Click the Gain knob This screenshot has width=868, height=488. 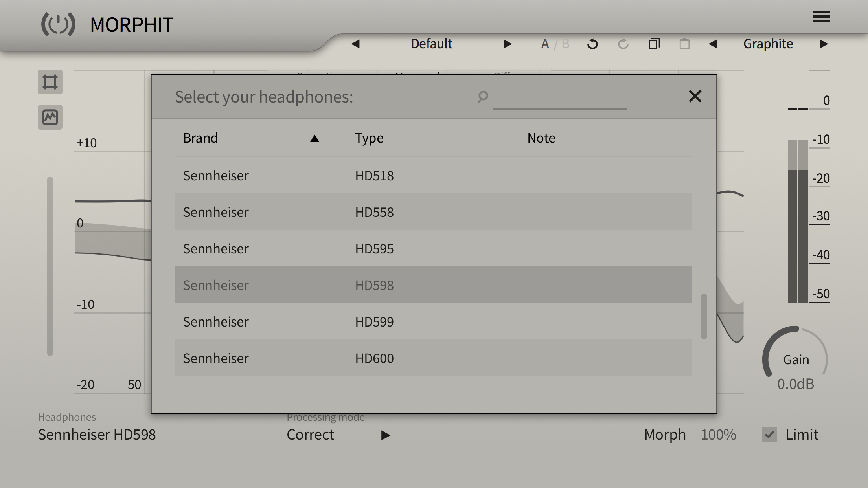pos(795,359)
